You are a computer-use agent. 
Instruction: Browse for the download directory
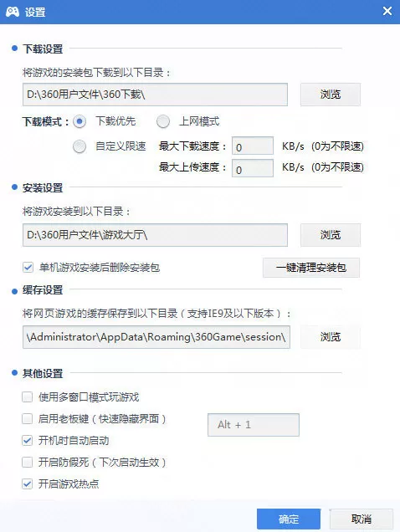point(331,95)
